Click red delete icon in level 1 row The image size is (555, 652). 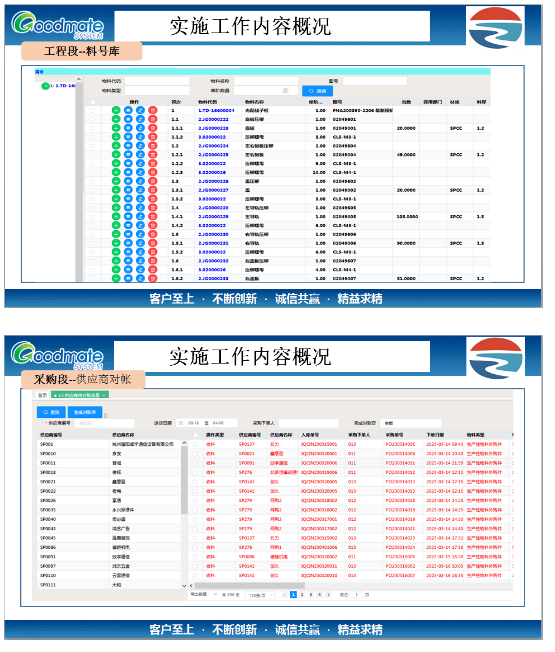pos(153,111)
